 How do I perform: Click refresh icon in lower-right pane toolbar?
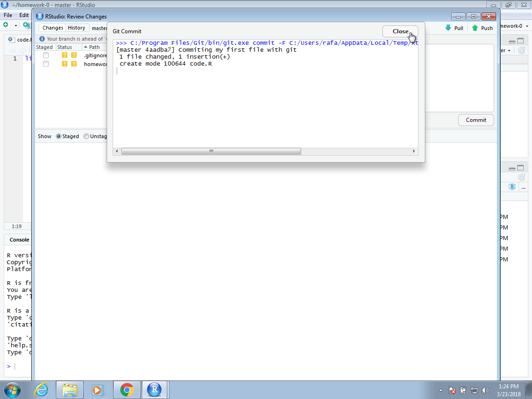(x=522, y=177)
